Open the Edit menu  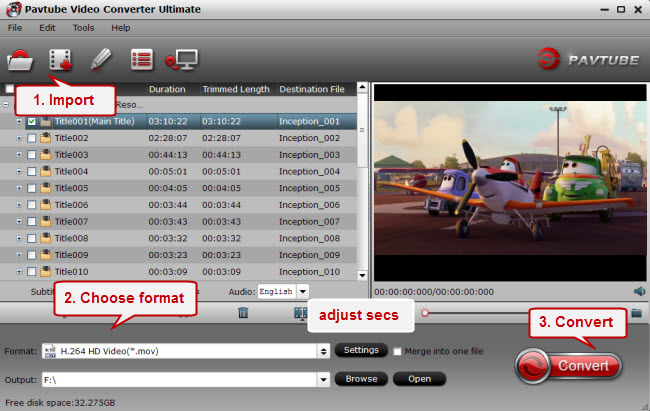click(x=47, y=28)
